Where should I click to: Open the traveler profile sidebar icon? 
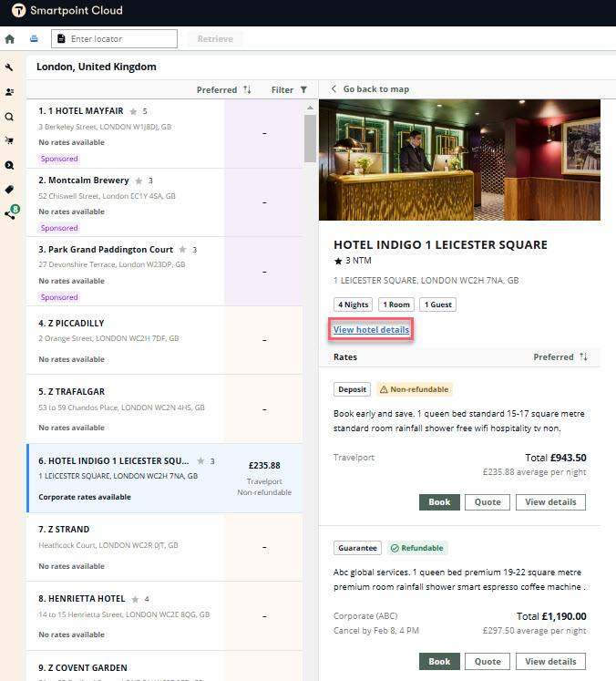[x=9, y=92]
